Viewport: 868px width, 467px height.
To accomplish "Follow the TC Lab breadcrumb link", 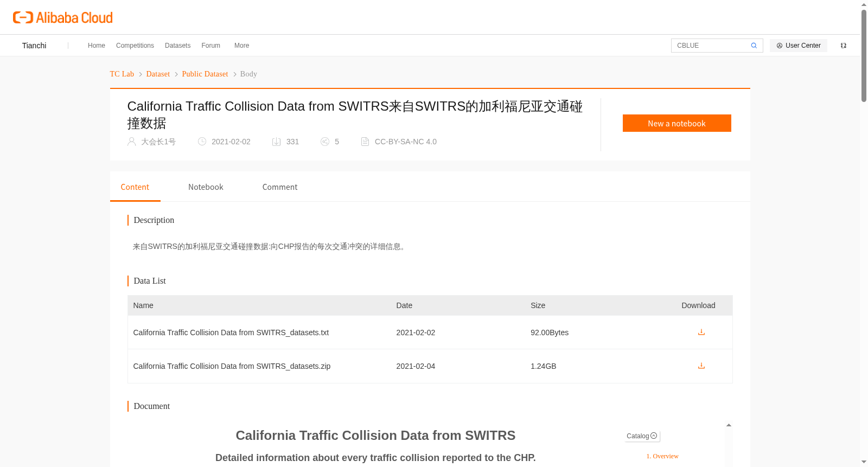I will (x=122, y=74).
